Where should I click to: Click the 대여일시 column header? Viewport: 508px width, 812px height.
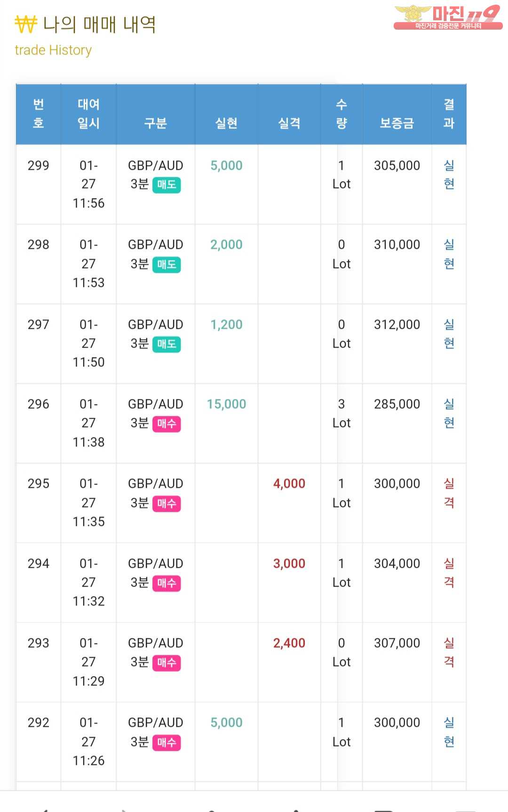click(88, 114)
